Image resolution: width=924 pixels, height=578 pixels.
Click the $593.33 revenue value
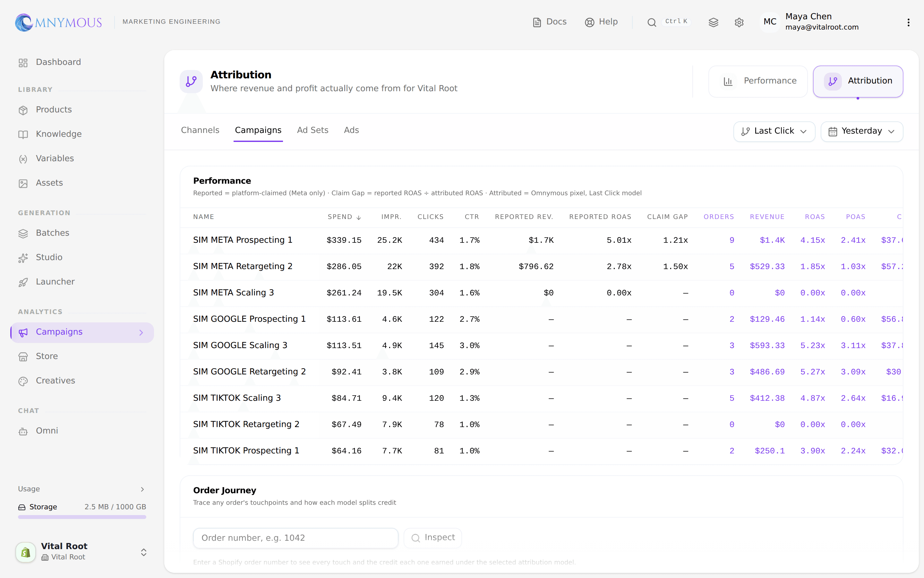coord(767,346)
